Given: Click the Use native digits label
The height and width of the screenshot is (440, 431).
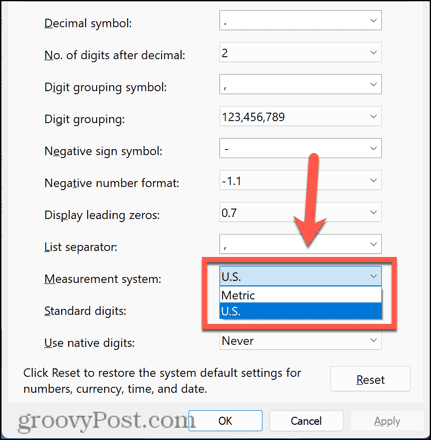Looking at the screenshot, I should click(89, 343).
